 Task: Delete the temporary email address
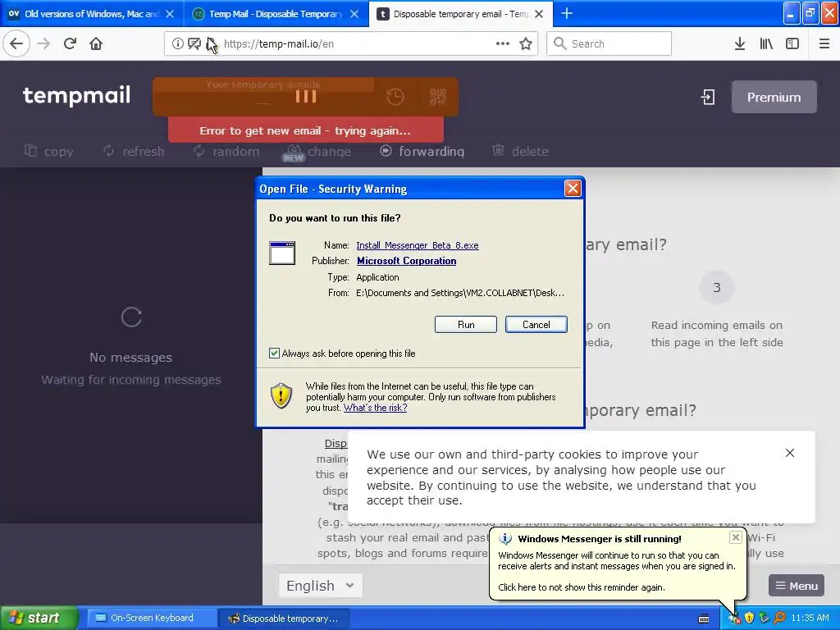coord(520,151)
